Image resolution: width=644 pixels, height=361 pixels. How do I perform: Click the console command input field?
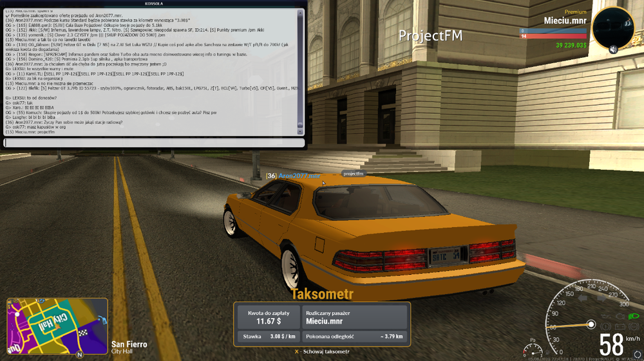click(154, 143)
